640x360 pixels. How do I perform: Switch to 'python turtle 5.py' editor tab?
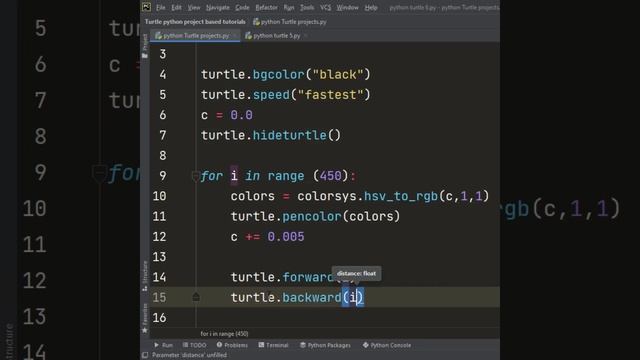click(x=273, y=36)
